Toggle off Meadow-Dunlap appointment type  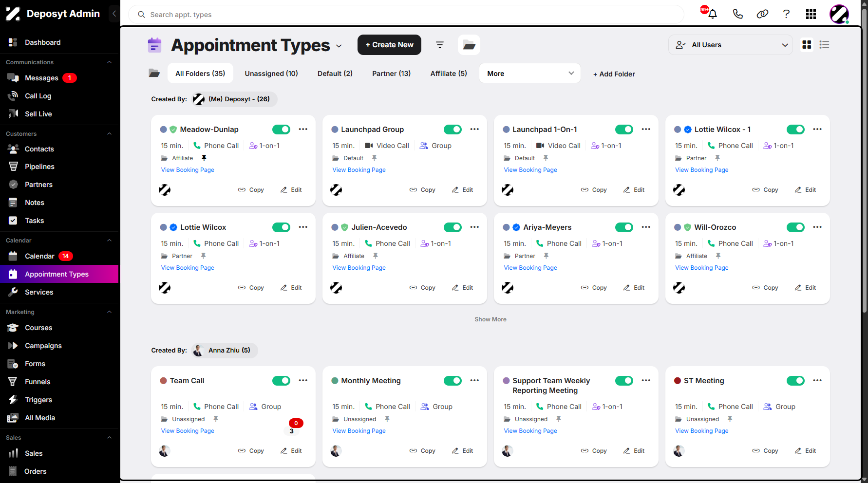[x=281, y=130]
